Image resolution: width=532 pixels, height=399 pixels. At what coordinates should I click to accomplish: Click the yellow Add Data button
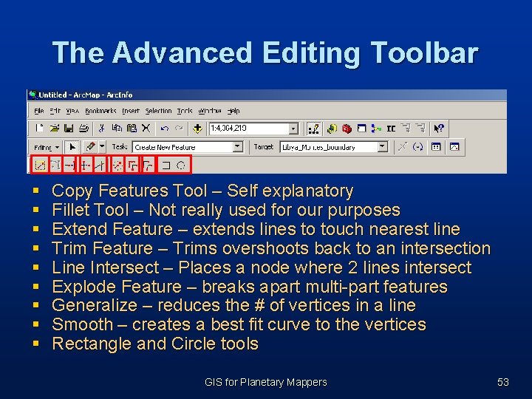[197, 129]
